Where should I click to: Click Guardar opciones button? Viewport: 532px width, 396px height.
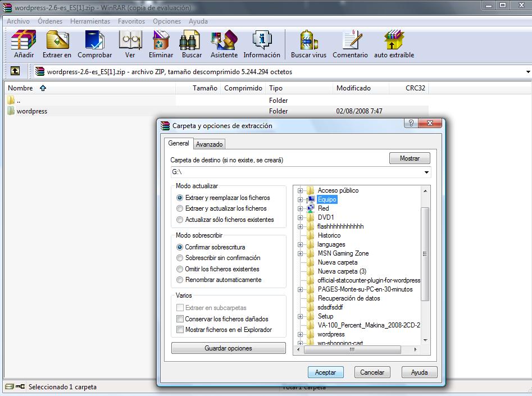[x=228, y=348]
